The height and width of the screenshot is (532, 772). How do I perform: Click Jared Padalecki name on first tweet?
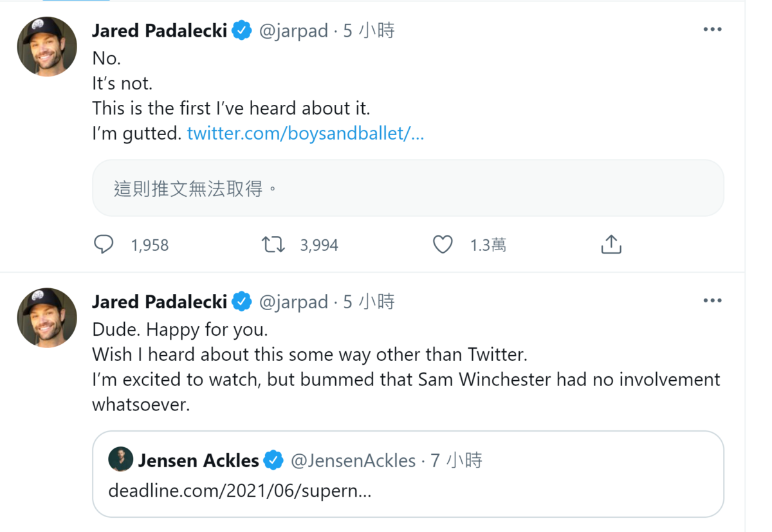(x=160, y=31)
